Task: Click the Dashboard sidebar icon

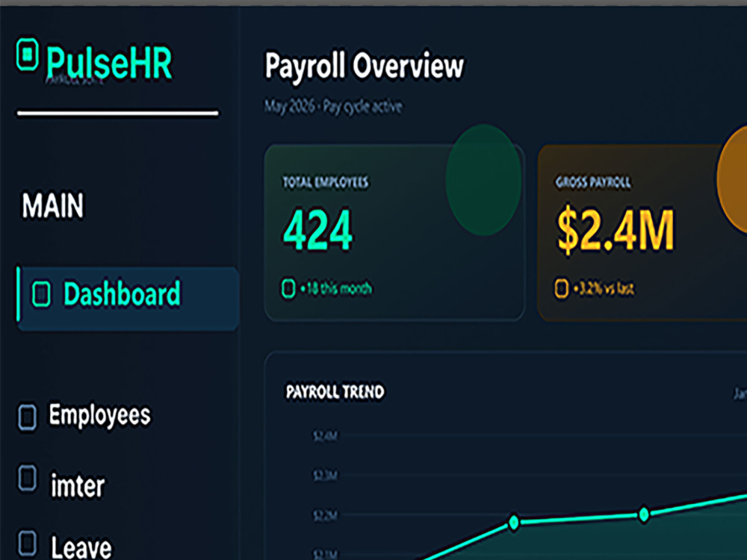Action: click(41, 293)
